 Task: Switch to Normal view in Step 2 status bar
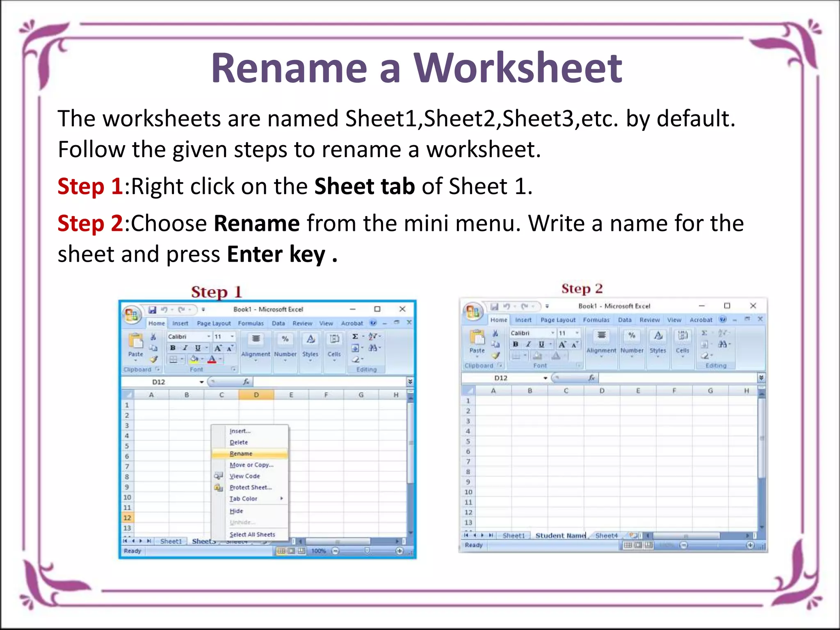[628, 545]
